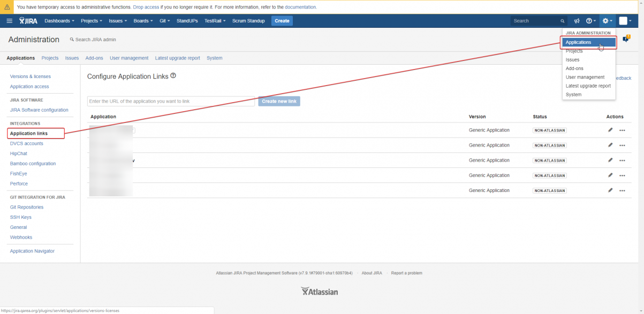Image resolution: width=644 pixels, height=314 pixels.
Task: Click Report a problem footer link
Action: (407, 273)
